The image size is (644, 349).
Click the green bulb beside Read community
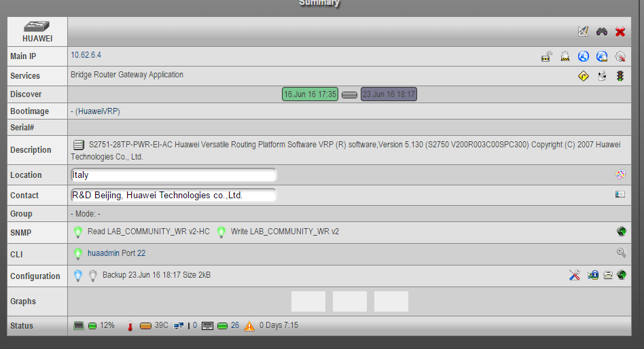click(x=78, y=232)
